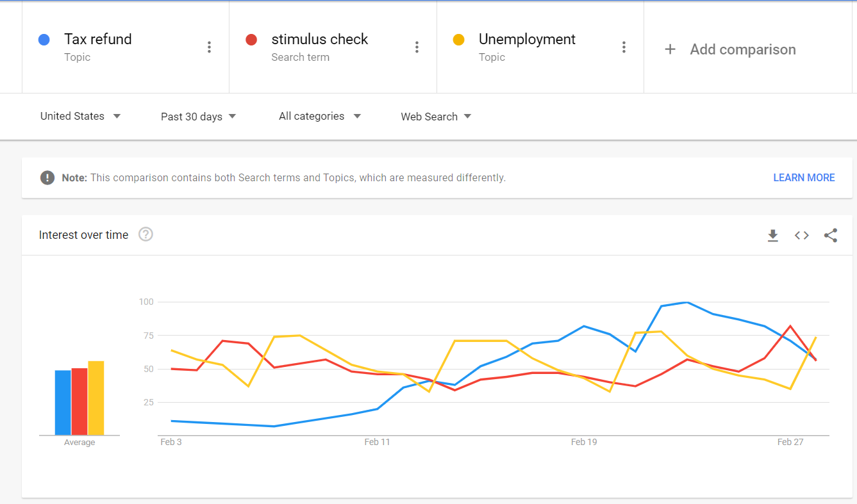Open the Past 30 days dropdown

tap(198, 117)
